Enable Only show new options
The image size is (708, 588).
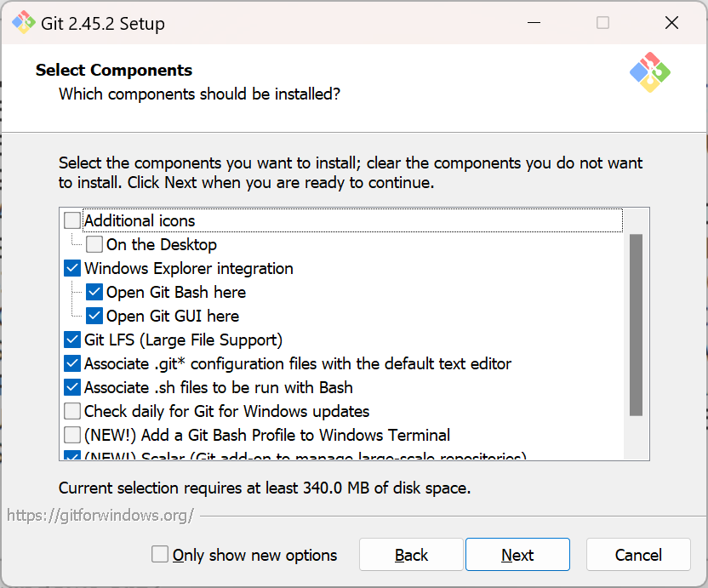pyautogui.click(x=160, y=555)
